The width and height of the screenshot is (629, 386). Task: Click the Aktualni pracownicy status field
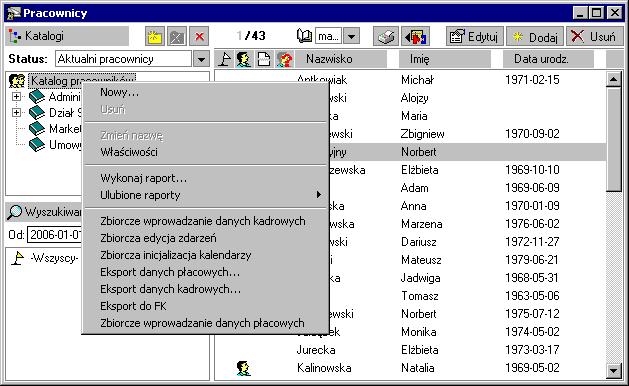point(124,59)
